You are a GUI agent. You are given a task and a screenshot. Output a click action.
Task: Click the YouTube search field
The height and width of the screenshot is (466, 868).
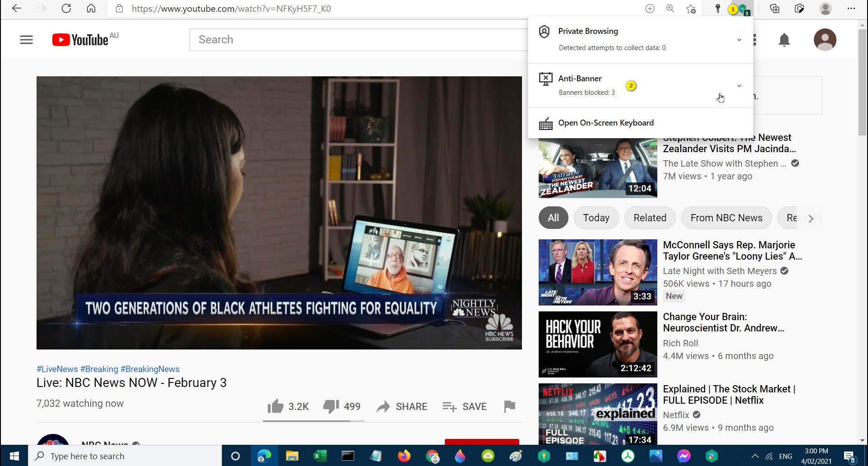point(359,40)
